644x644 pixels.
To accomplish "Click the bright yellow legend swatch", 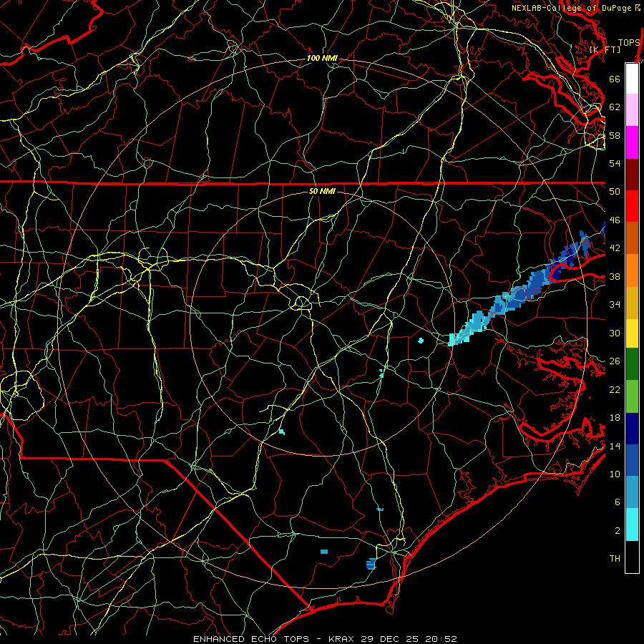I will (x=632, y=333).
